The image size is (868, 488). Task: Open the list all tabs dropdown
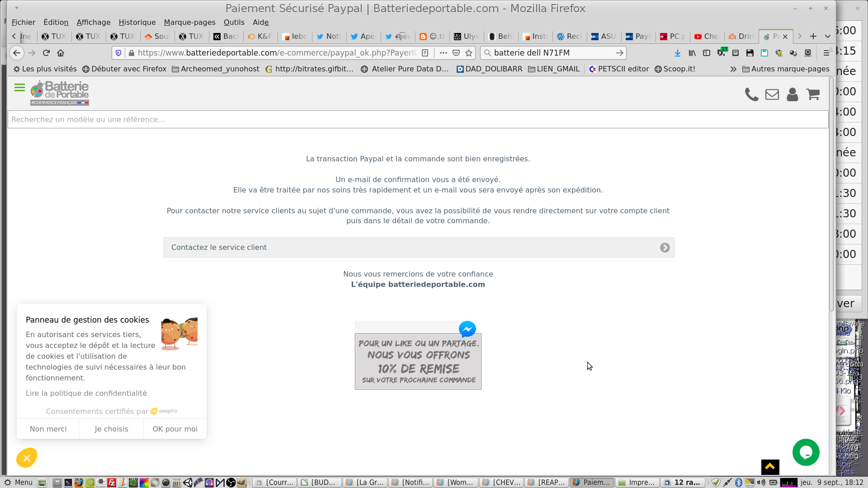(827, 36)
